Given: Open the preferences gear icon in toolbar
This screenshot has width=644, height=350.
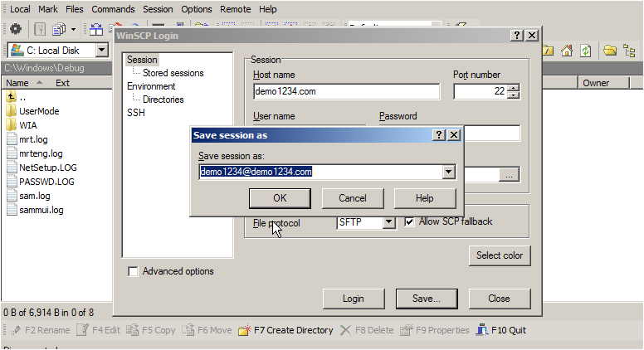Looking at the screenshot, I should click(x=16, y=29).
